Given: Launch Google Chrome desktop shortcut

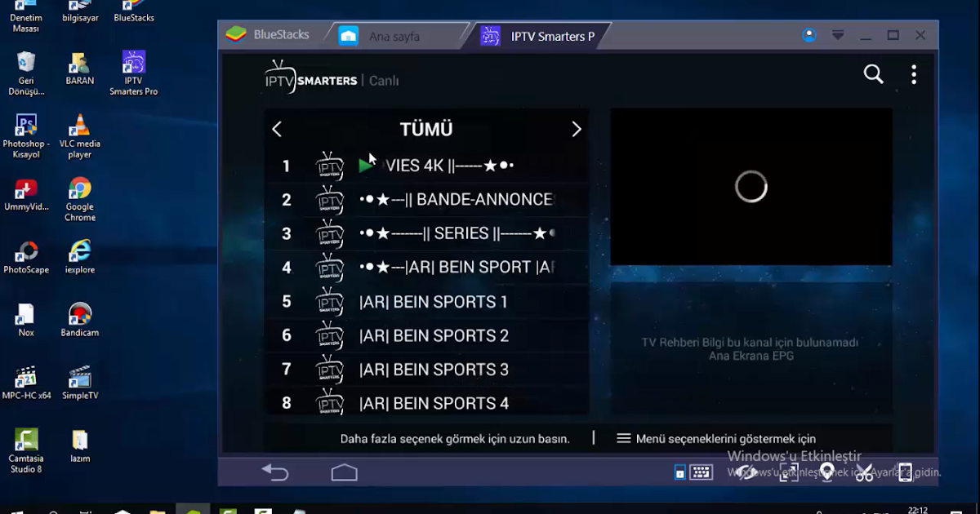Looking at the screenshot, I should 80,200.
